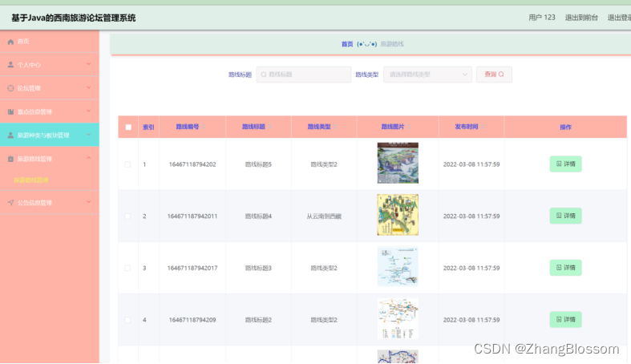
Task: Open route image thumbnail in row 2
Action: 398,215
